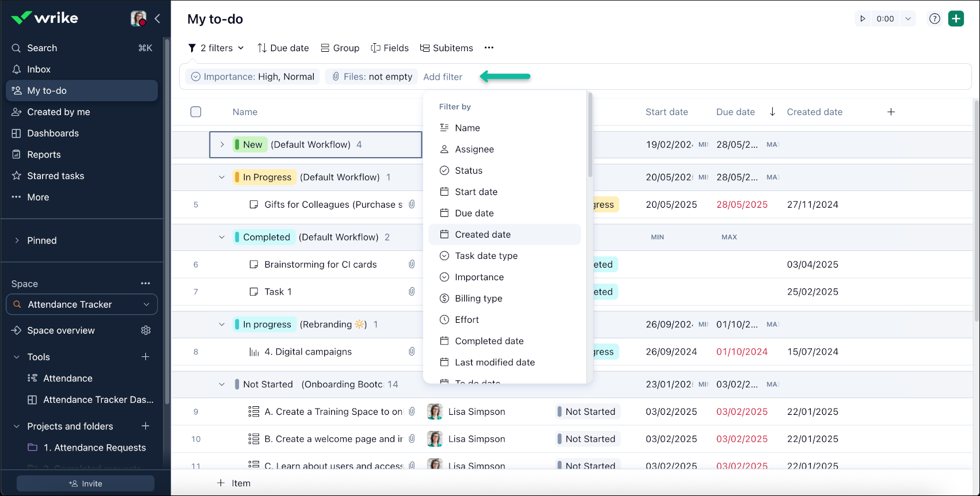Open the help question mark icon
The height and width of the screenshot is (496, 980).
pyautogui.click(x=935, y=18)
